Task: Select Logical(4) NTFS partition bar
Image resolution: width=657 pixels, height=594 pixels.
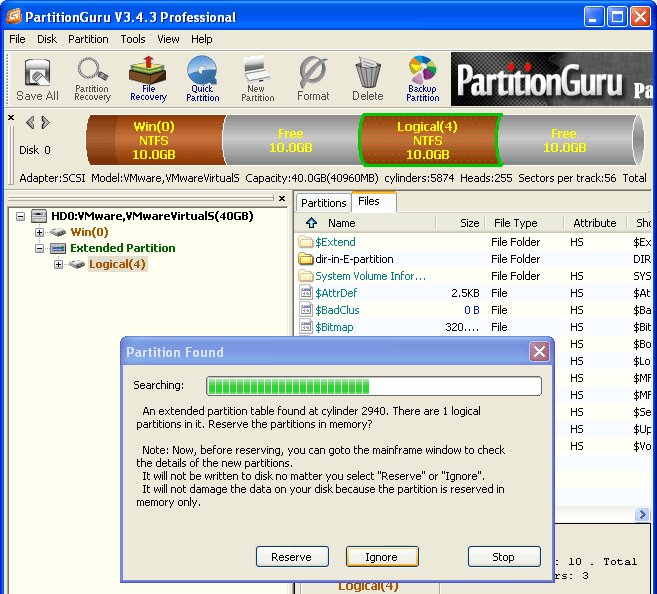Action: [x=428, y=140]
